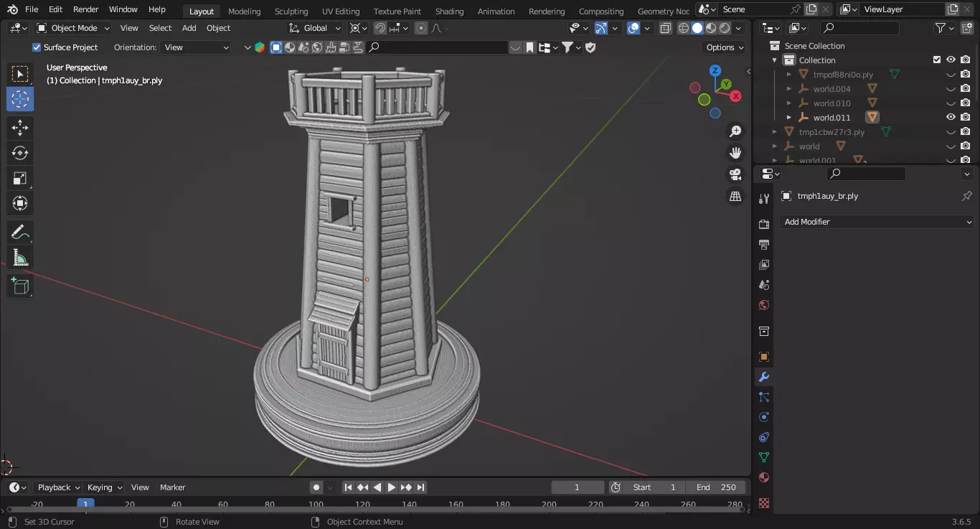
Task: Open the Options dropdown
Action: tap(725, 47)
